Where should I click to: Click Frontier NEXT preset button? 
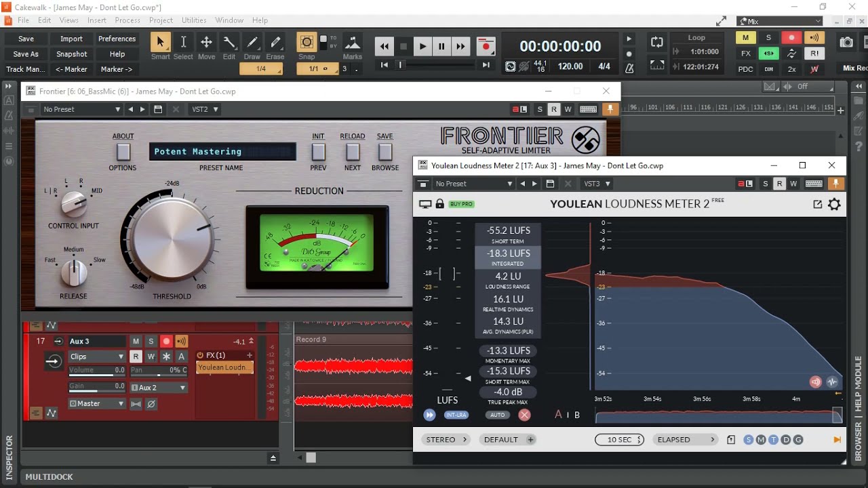353,150
